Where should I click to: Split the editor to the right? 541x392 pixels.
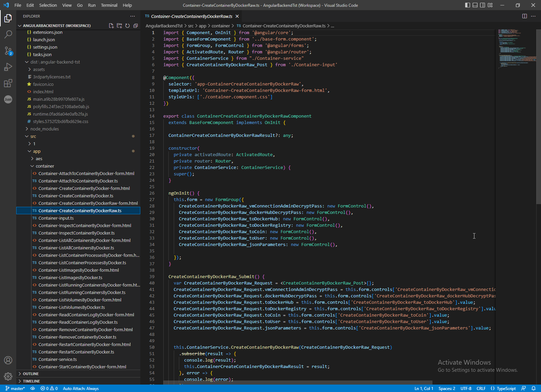point(524,16)
